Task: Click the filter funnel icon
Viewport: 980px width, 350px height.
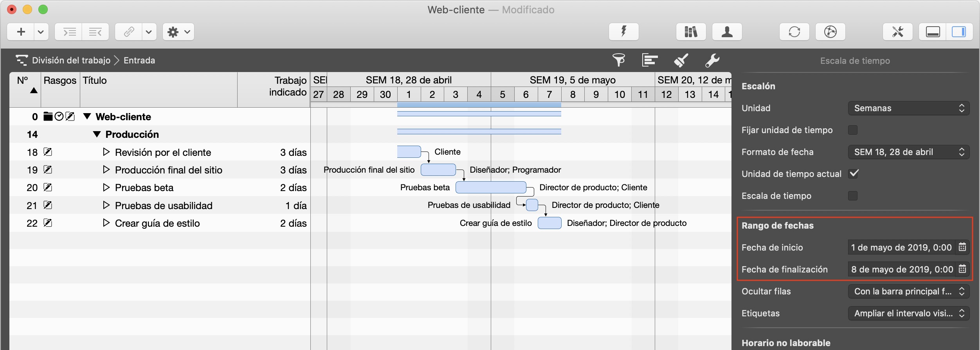Action: click(618, 60)
